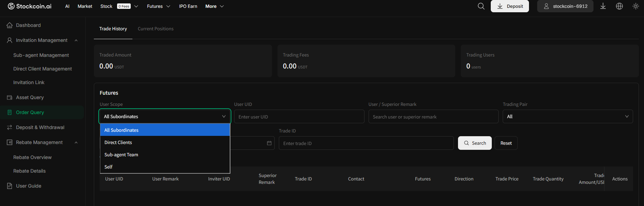Screen dimensions: 644x206
Task: Open Sub-agent Management in sidebar
Action: tap(41, 55)
